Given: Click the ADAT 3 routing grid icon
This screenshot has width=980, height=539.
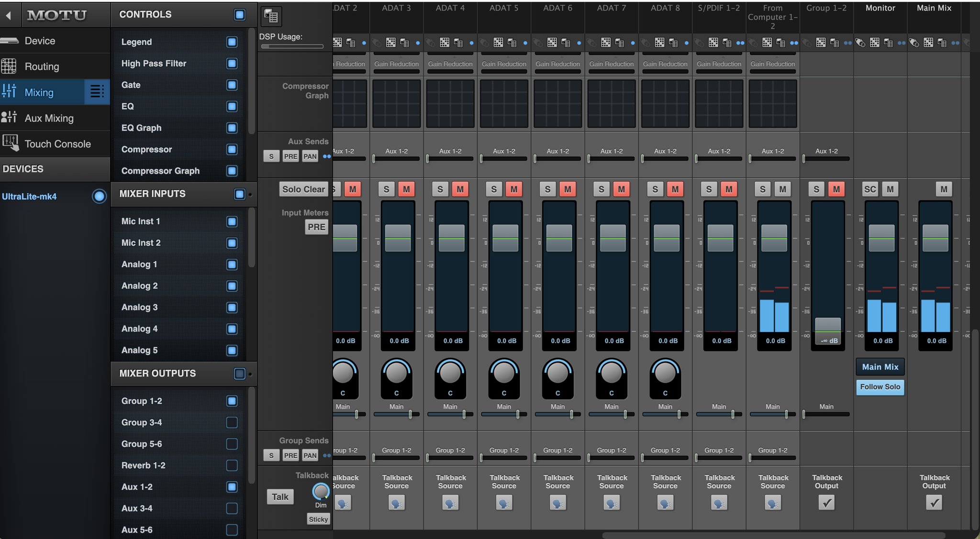Looking at the screenshot, I should pyautogui.click(x=391, y=43).
